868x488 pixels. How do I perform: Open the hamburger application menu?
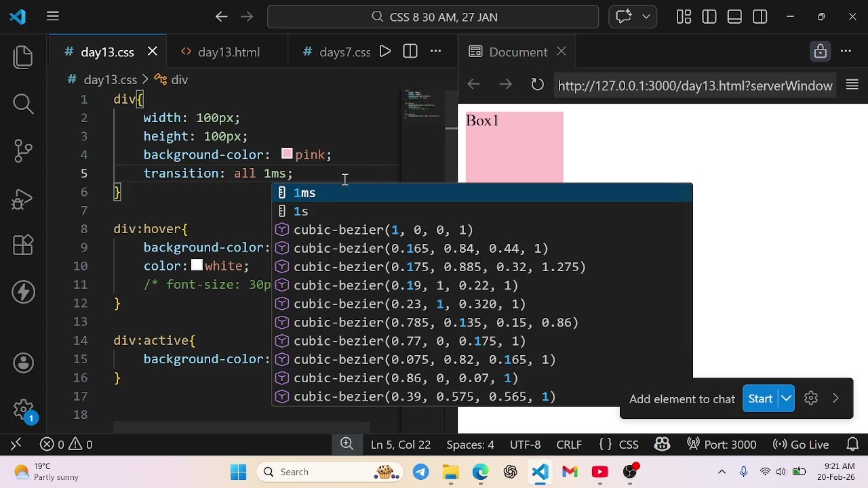53,17
